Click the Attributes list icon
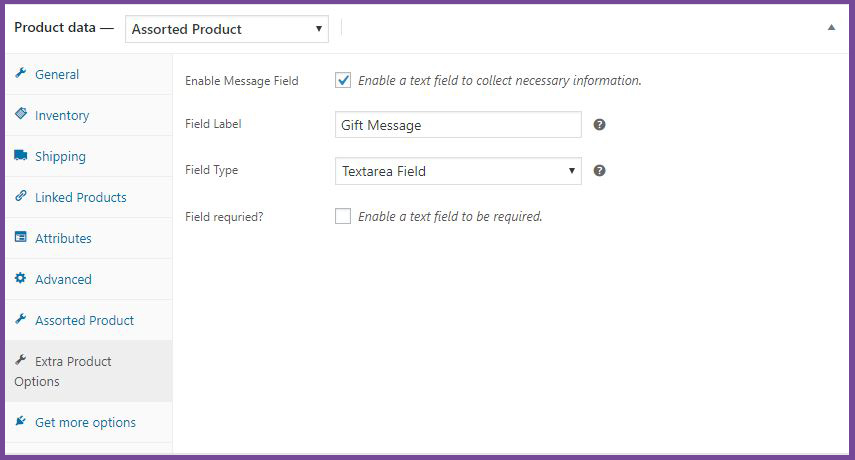Viewport: 855px width, 460px height. (x=21, y=237)
